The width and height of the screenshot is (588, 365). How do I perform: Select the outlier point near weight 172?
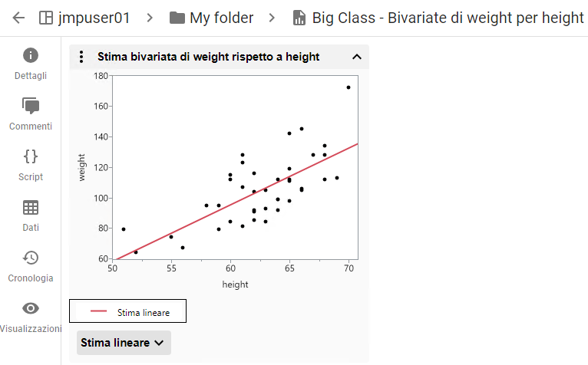pos(349,87)
